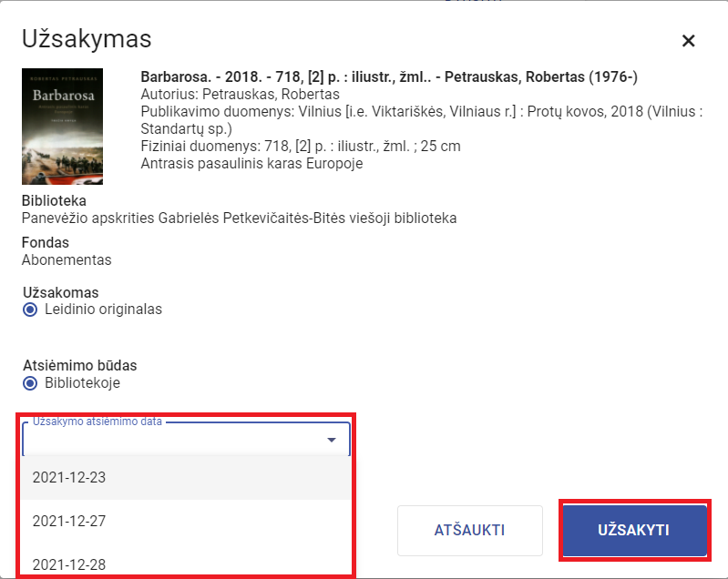This screenshot has height=579, width=728.
Task: Click the Abonementas fund text
Action: click(x=67, y=260)
